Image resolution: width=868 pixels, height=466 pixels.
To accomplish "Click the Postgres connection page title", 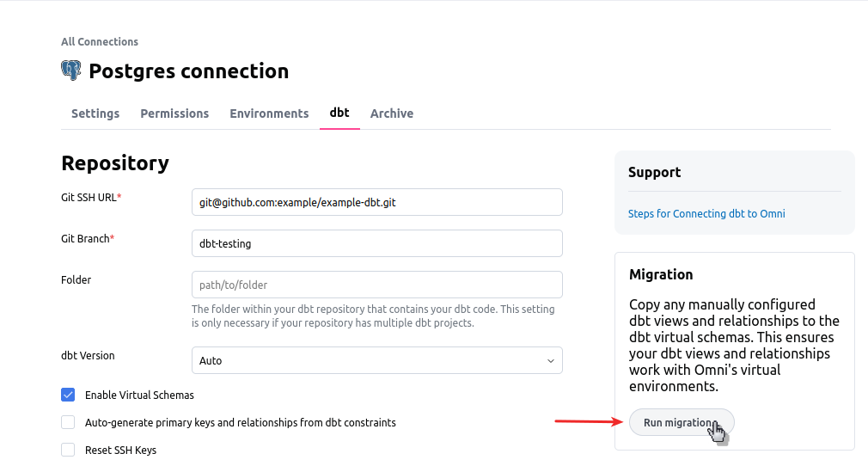I will 189,71.
